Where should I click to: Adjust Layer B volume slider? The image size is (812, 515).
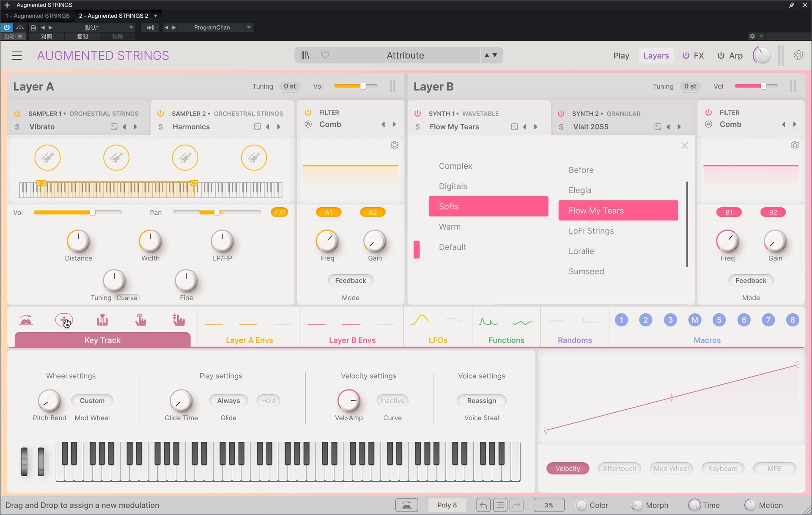coord(756,86)
